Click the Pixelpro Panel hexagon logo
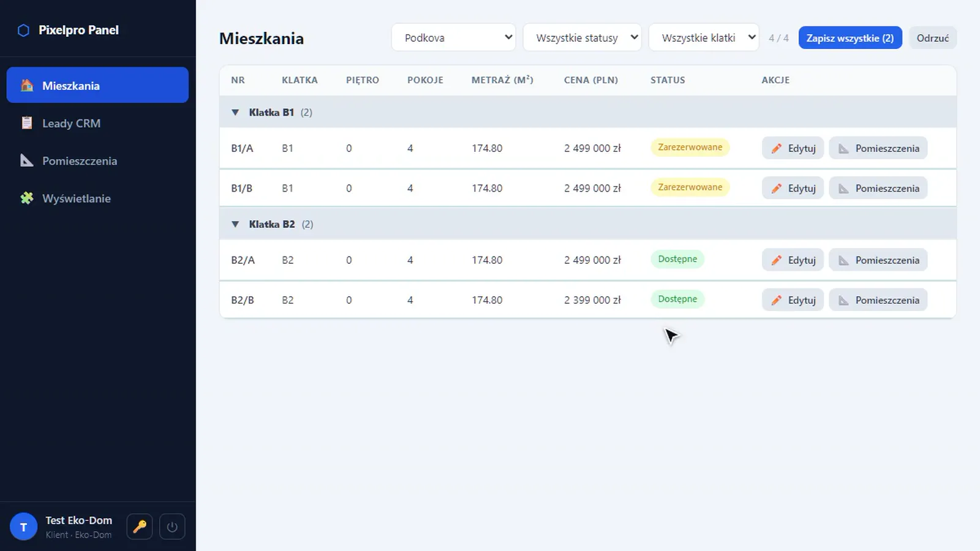Screen dimensions: 980x551 coord(23,30)
